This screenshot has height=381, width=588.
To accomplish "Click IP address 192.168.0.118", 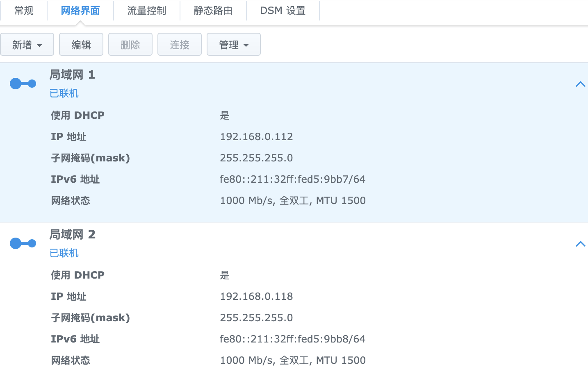I will pos(256,297).
